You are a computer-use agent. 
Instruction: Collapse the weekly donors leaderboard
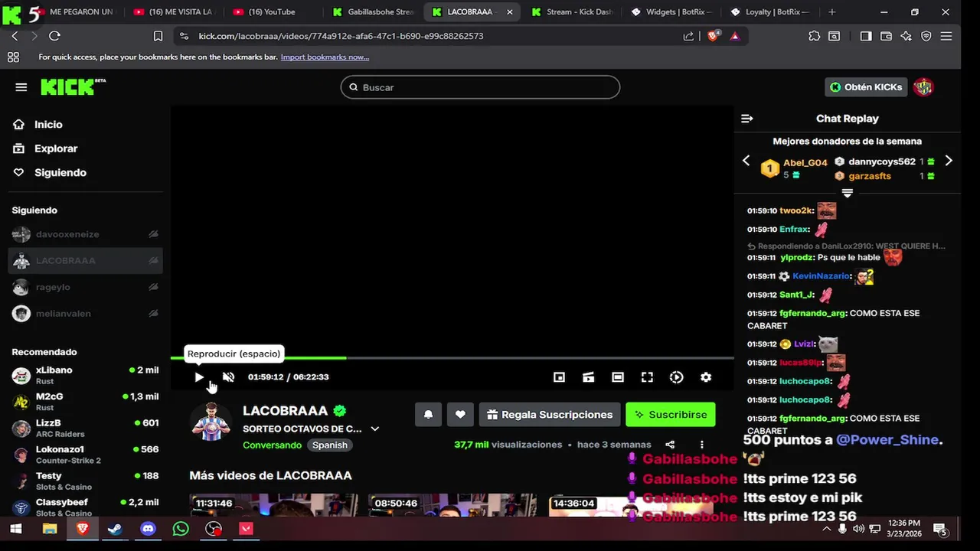coord(848,194)
